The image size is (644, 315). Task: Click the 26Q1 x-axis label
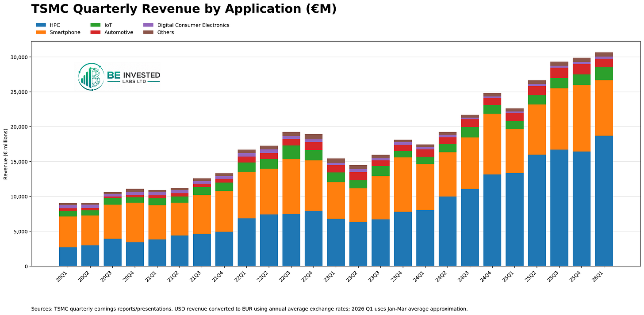[598, 276]
